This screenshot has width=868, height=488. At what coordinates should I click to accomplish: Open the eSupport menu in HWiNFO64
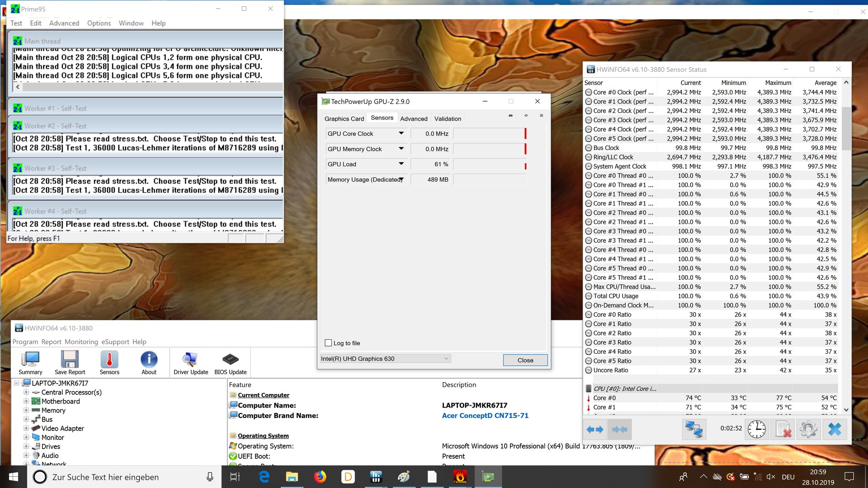(x=115, y=342)
